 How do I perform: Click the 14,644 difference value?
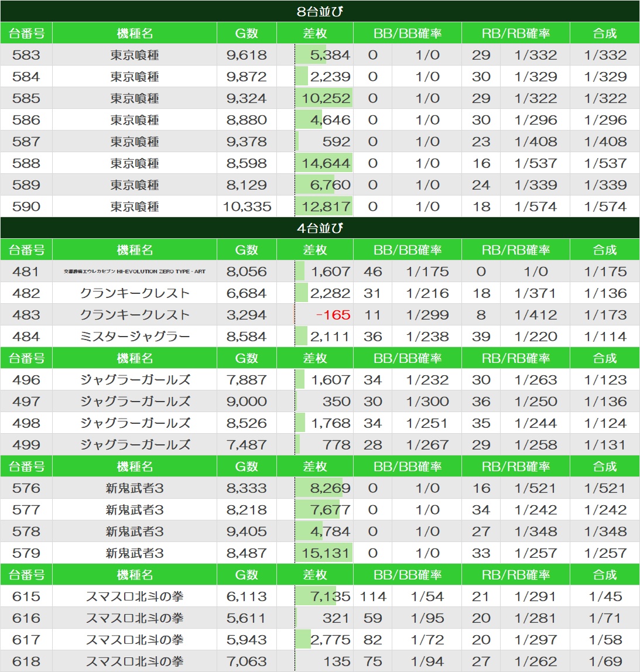[x=326, y=163]
